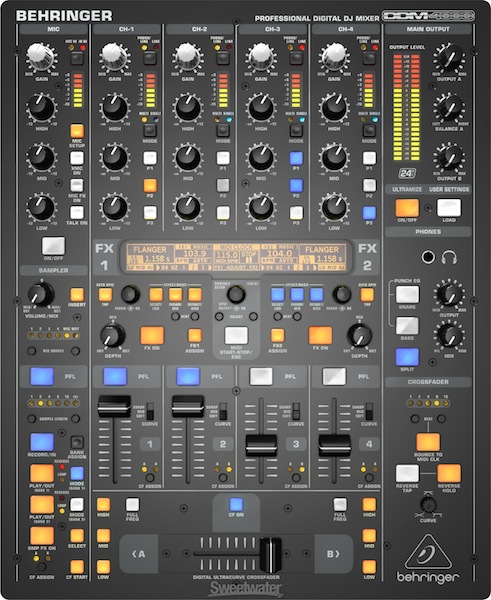Enable the CH-3 PFL button

261,376
